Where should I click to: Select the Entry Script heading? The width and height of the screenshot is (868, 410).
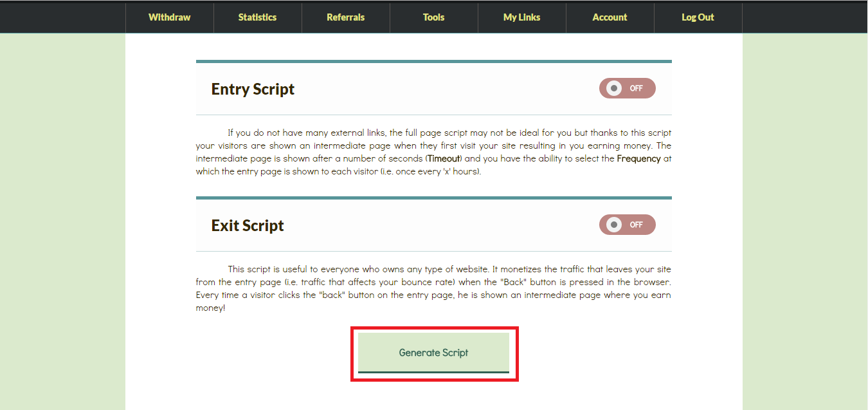(253, 89)
